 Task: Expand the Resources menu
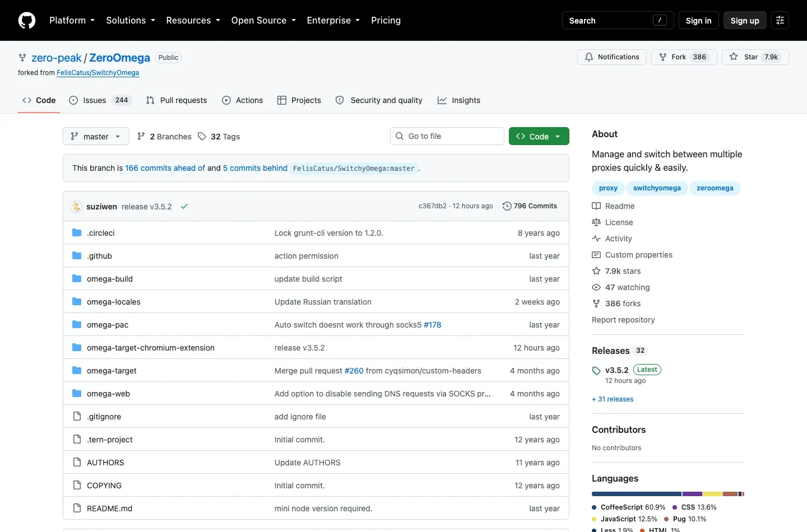[193, 20]
